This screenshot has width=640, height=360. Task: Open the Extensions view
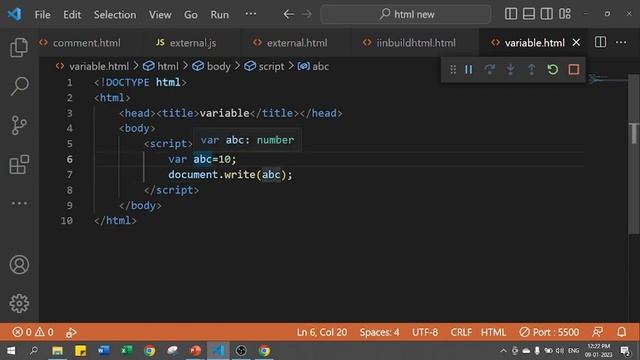pyautogui.click(x=19, y=164)
